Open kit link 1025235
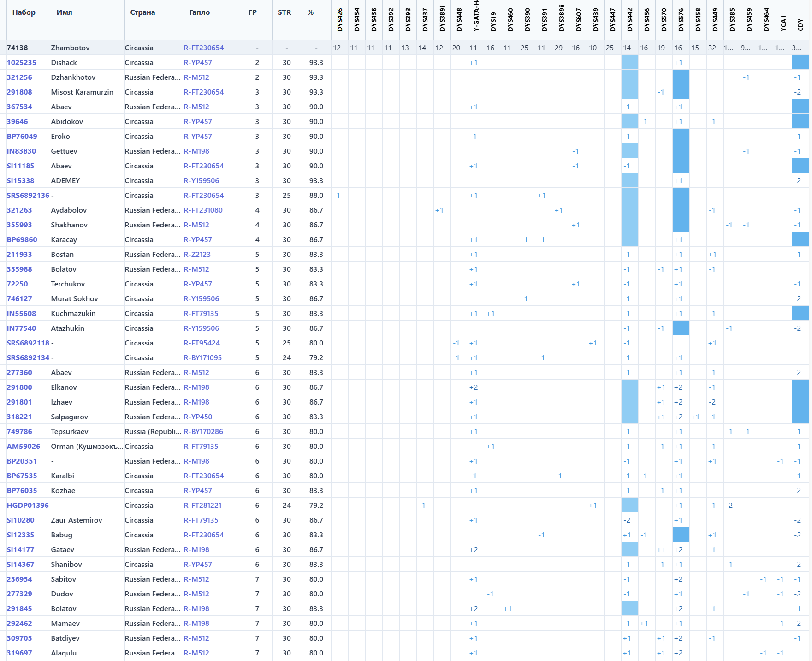Viewport: 812px width, 661px height. 21,62
